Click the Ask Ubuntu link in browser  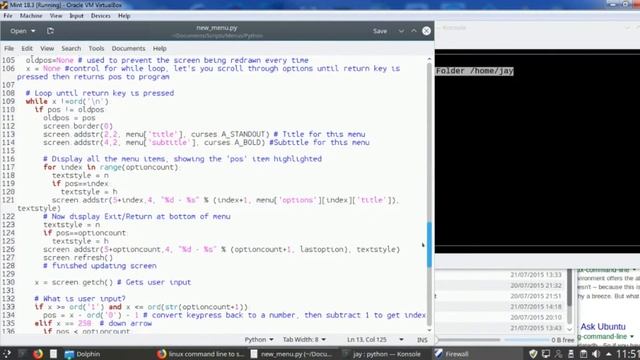(x=603, y=327)
